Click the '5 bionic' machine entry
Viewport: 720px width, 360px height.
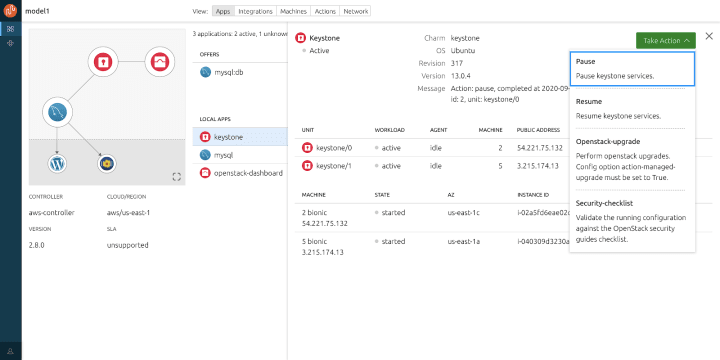(x=315, y=241)
